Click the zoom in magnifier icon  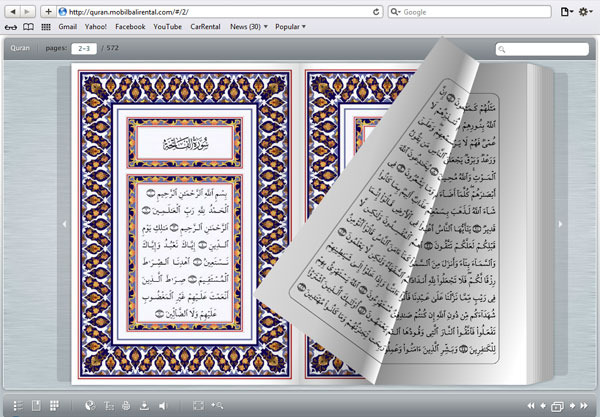click(217, 405)
